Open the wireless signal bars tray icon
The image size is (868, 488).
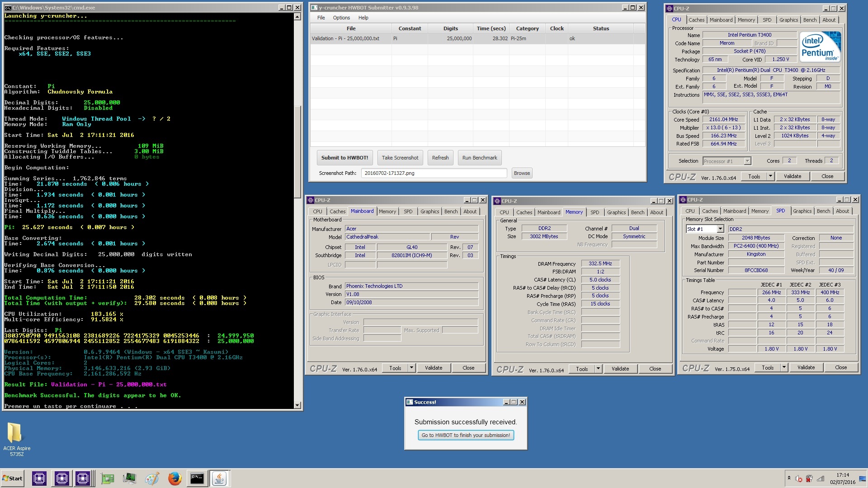pyautogui.click(x=821, y=479)
